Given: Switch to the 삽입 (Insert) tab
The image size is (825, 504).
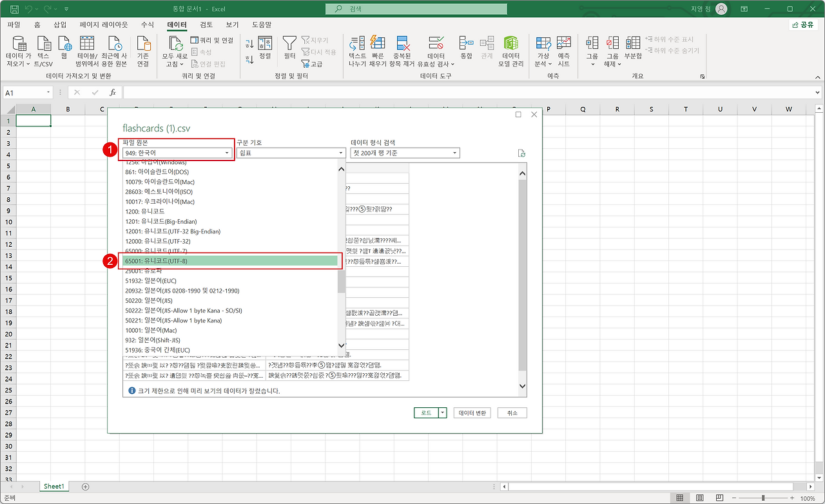Looking at the screenshot, I should pos(60,24).
